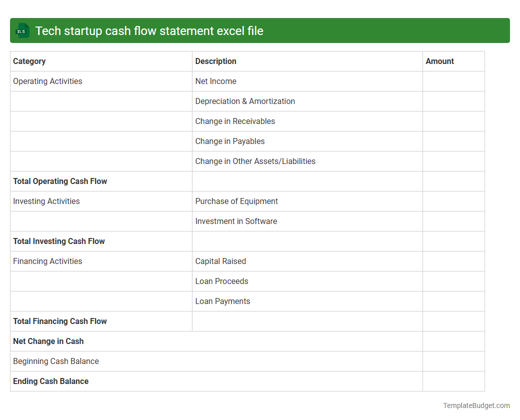
Task: Click the Purchase of Equipment cell
Action: point(236,201)
